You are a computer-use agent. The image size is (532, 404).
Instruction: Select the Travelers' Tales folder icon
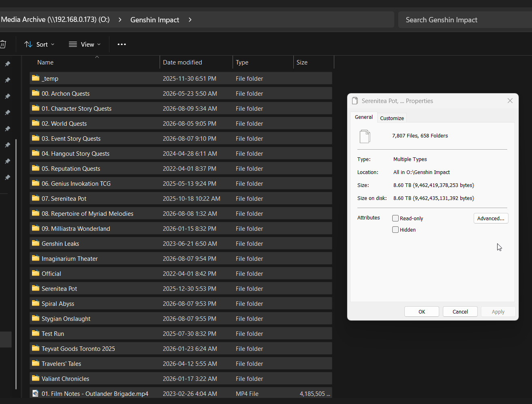pyautogui.click(x=36, y=363)
